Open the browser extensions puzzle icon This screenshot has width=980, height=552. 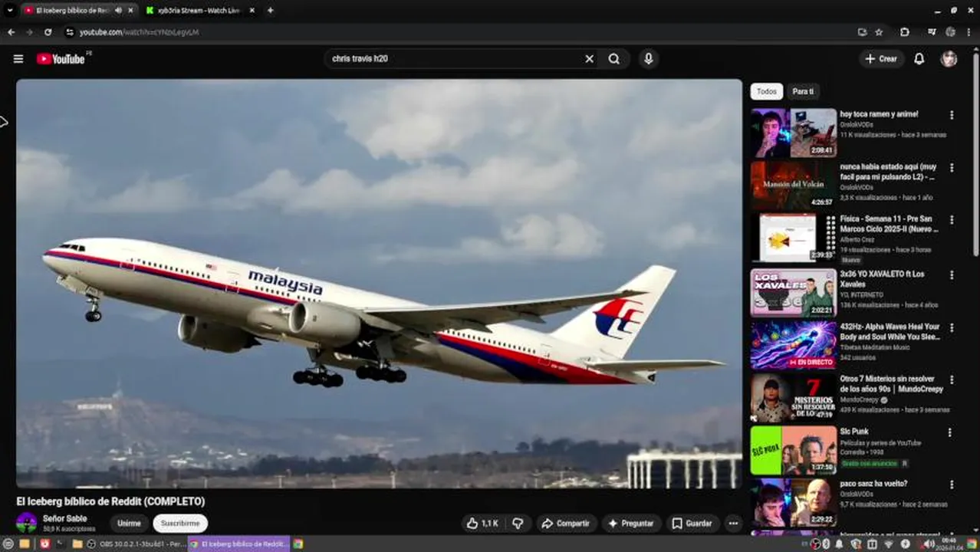point(905,32)
